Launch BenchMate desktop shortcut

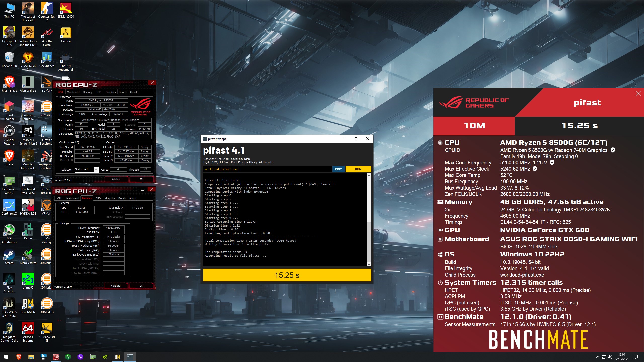coord(28,306)
